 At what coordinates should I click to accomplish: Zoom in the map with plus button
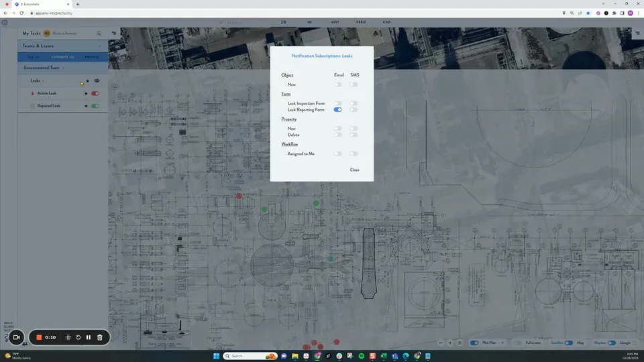(x=450, y=343)
